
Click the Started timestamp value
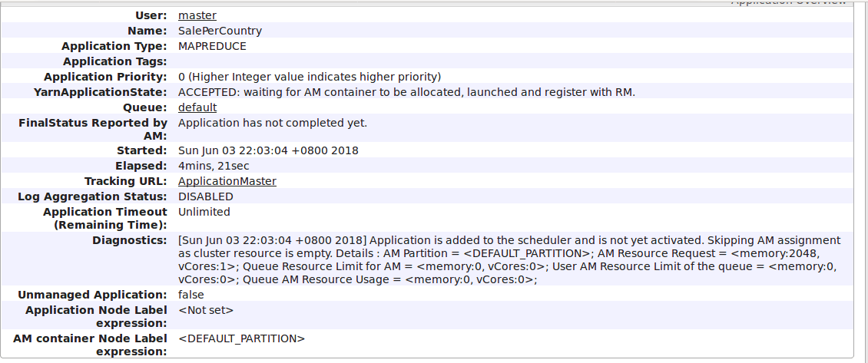pos(268,150)
